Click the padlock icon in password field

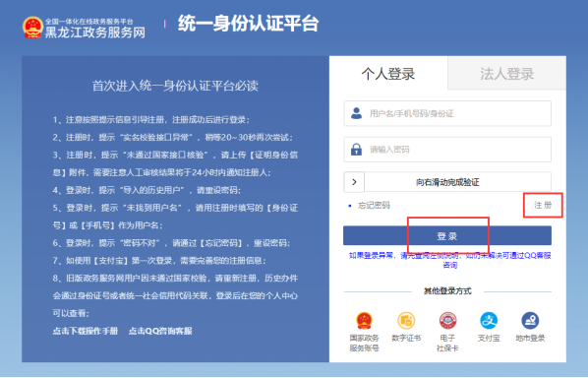(356, 149)
